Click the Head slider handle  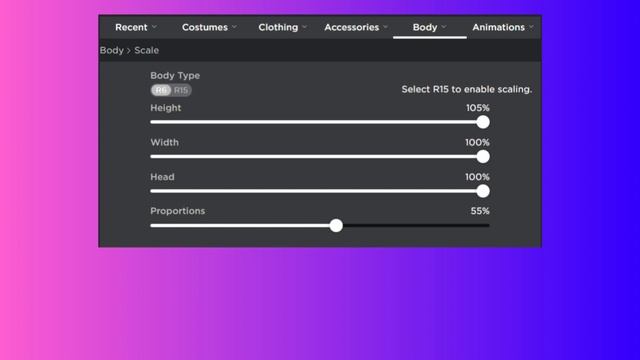click(x=483, y=191)
